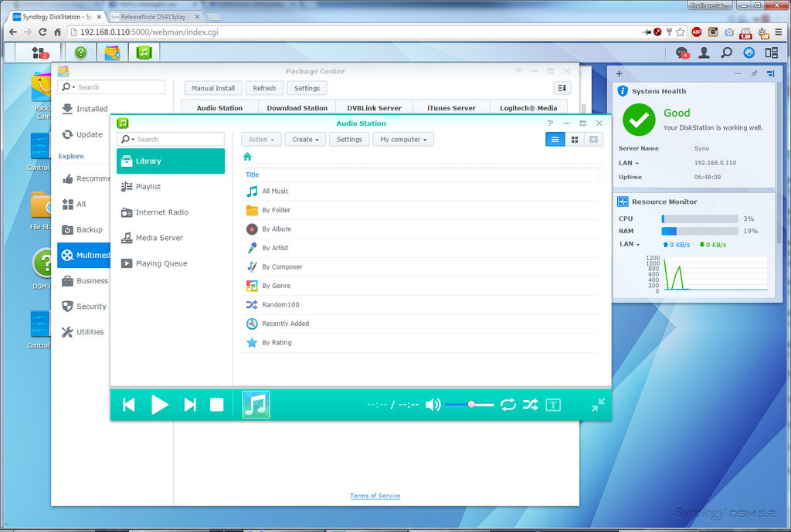Open Package Center sort options icon
The height and width of the screenshot is (532, 791).
[562, 88]
